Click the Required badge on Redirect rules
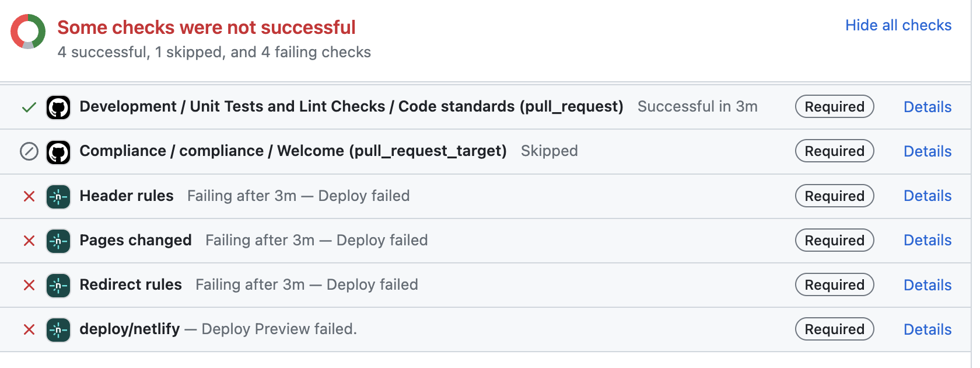The width and height of the screenshot is (980, 368). 834,284
